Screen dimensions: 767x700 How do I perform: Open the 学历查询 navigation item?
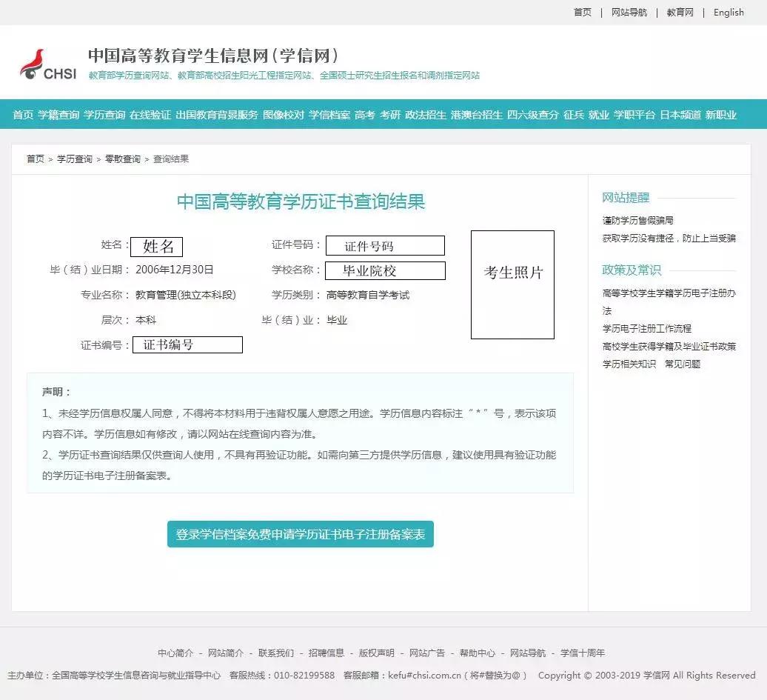tap(104, 116)
